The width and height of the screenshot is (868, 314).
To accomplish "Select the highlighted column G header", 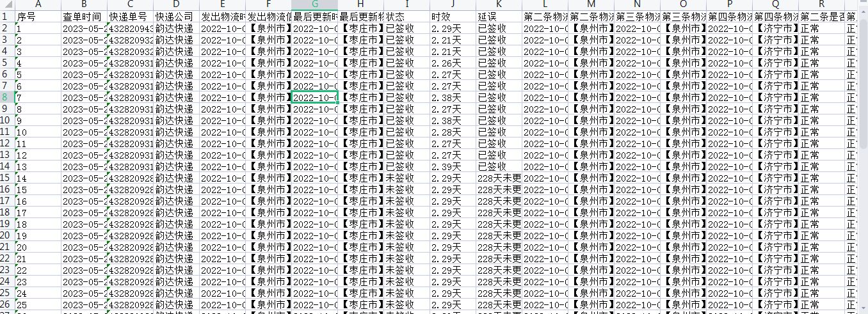I will (x=315, y=4).
